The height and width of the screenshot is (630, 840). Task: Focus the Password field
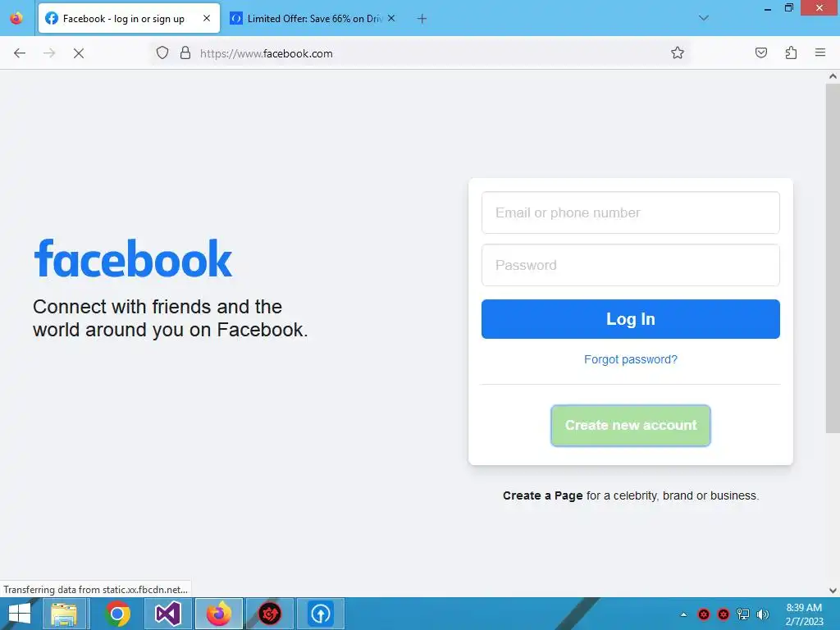631,265
